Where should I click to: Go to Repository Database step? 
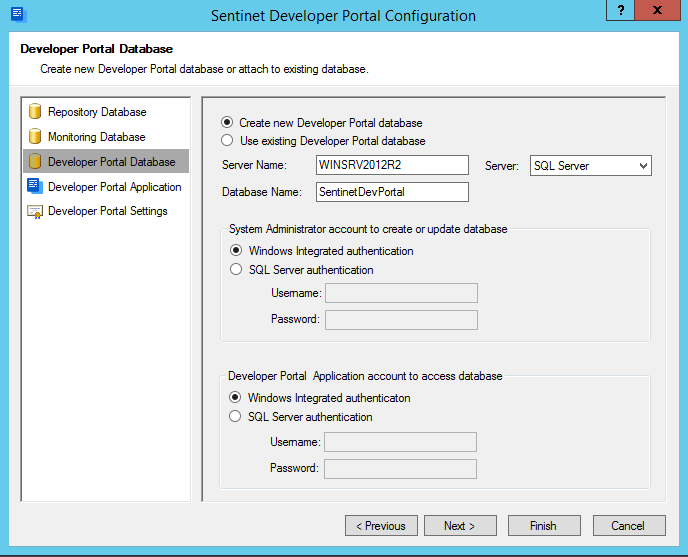pos(106,111)
